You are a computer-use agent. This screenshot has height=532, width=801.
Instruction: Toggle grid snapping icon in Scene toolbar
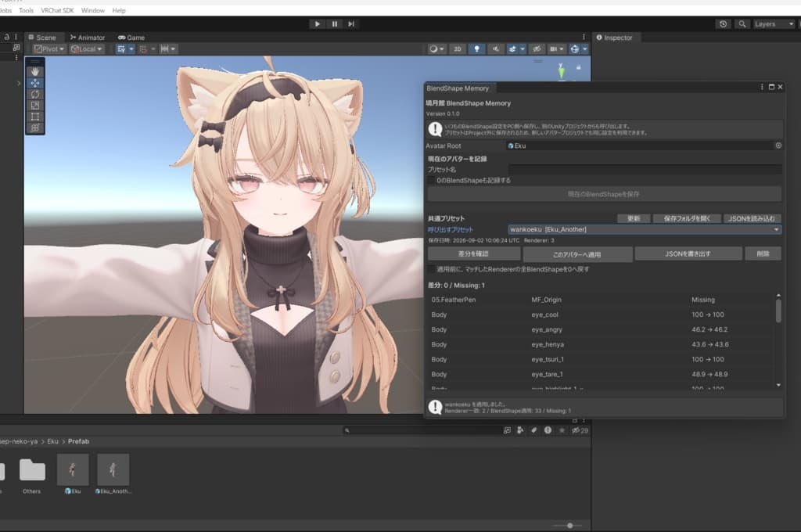coord(144,49)
